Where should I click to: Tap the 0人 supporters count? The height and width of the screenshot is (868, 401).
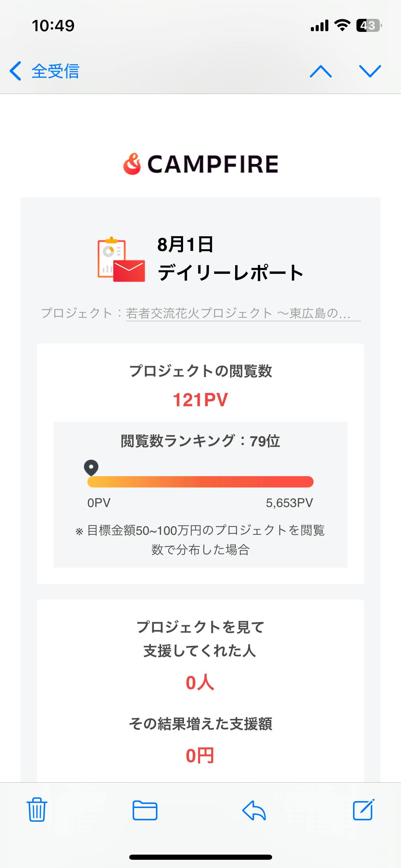pos(200,683)
